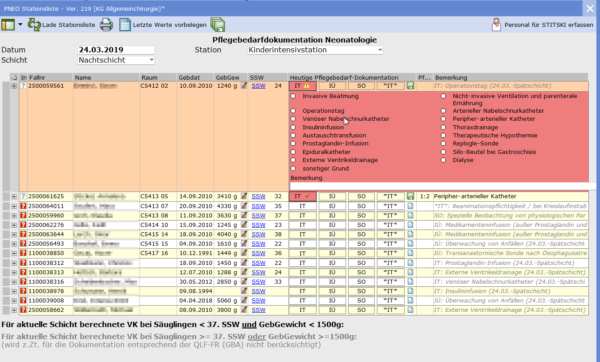The width and height of the screenshot is (600, 362).
Task: Select Thoraxdrainage radio button
Action: [x=443, y=127]
